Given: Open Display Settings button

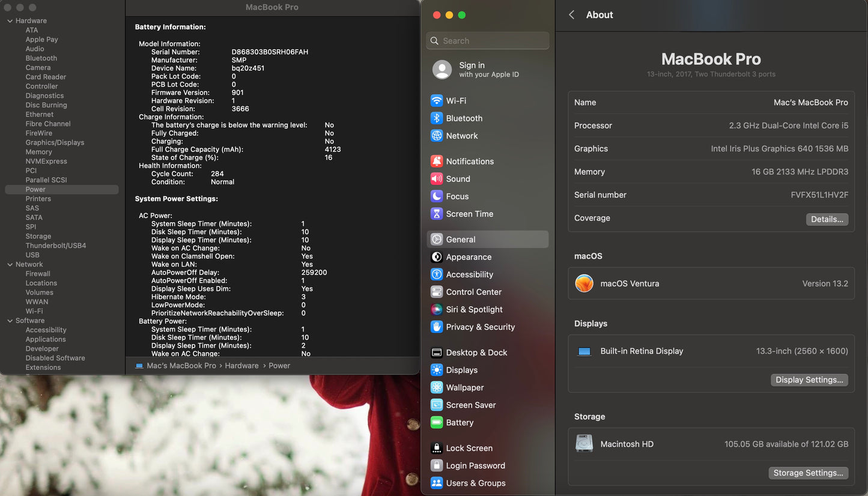Looking at the screenshot, I should click(x=809, y=380).
